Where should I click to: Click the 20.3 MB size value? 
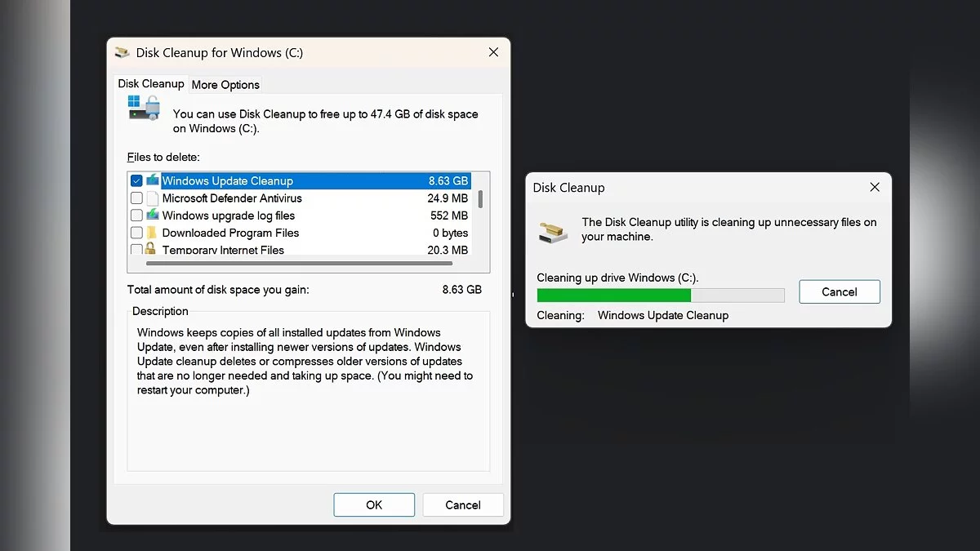(x=448, y=250)
